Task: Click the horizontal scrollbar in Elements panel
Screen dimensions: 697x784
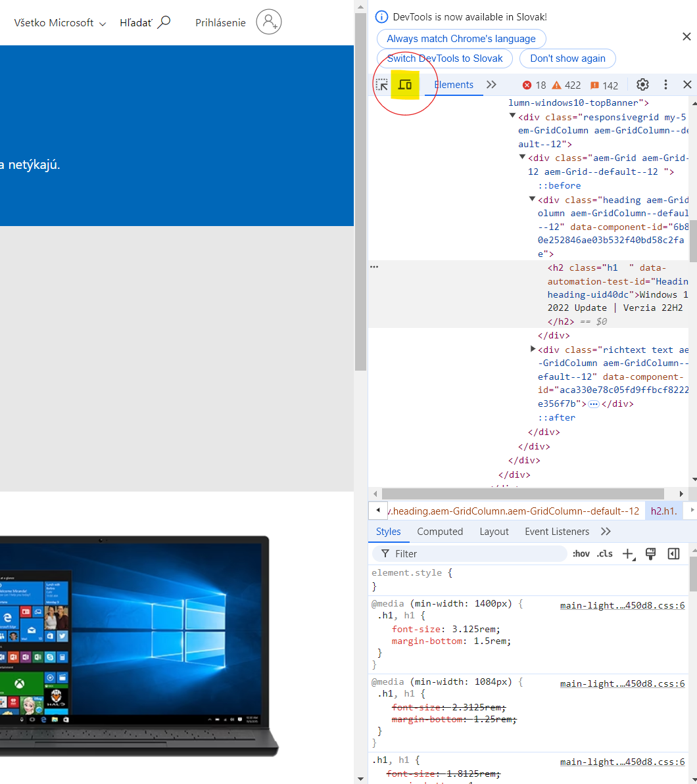Action: pos(522,494)
